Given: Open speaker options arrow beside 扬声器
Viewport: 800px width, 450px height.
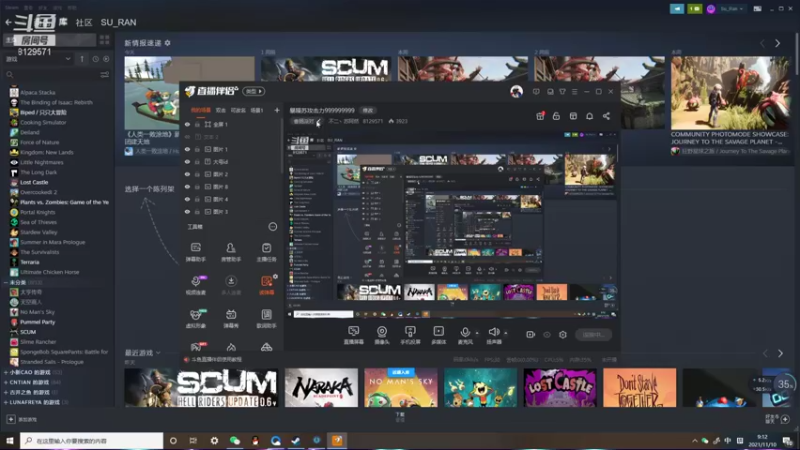Looking at the screenshot, I should click(x=506, y=333).
